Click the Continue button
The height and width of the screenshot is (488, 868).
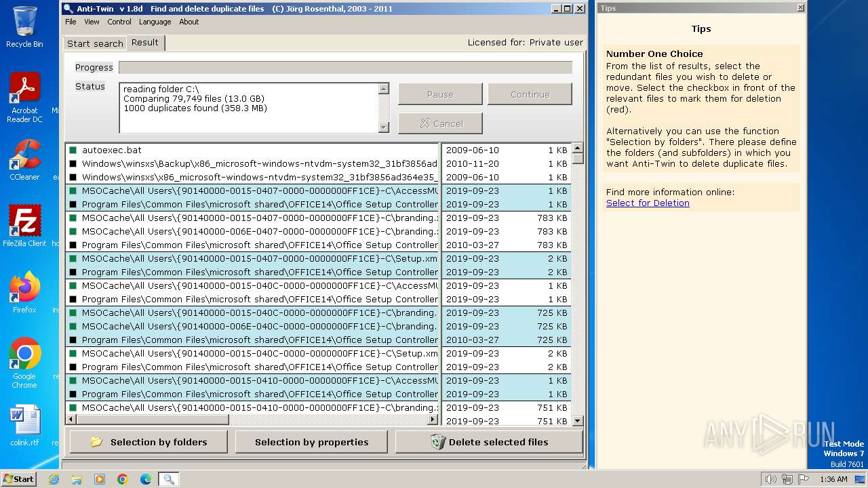point(530,94)
